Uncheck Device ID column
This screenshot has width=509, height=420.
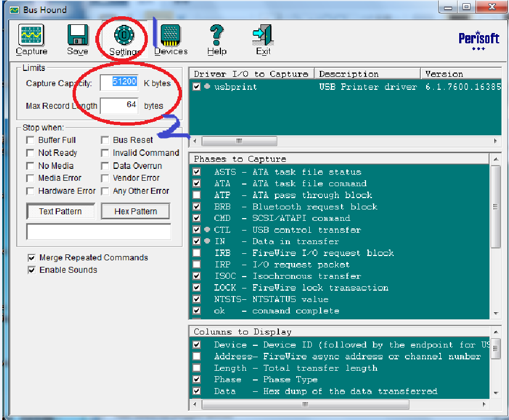(x=197, y=345)
